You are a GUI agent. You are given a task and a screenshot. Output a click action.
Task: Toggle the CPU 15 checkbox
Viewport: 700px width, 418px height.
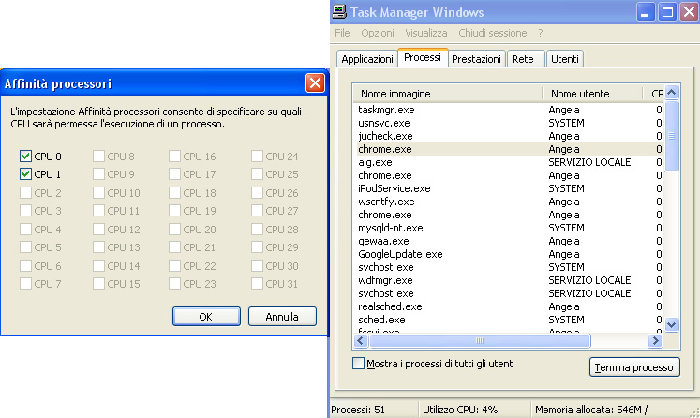[x=99, y=284]
